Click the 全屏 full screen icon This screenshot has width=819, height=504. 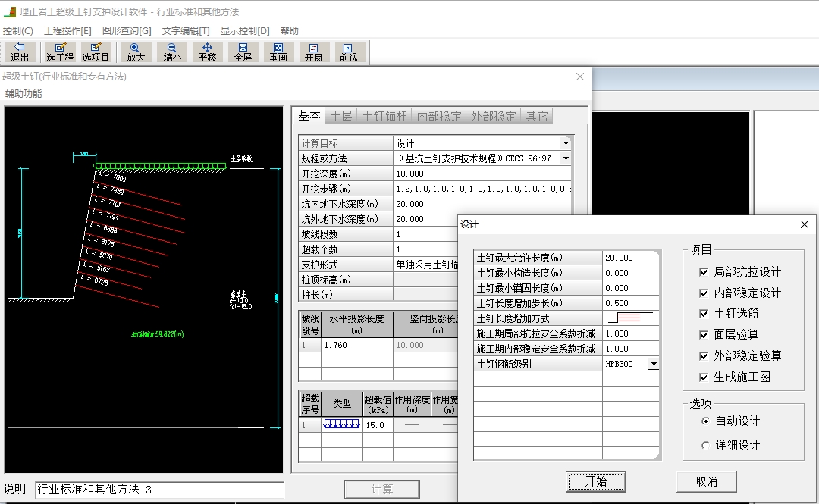pos(243,52)
